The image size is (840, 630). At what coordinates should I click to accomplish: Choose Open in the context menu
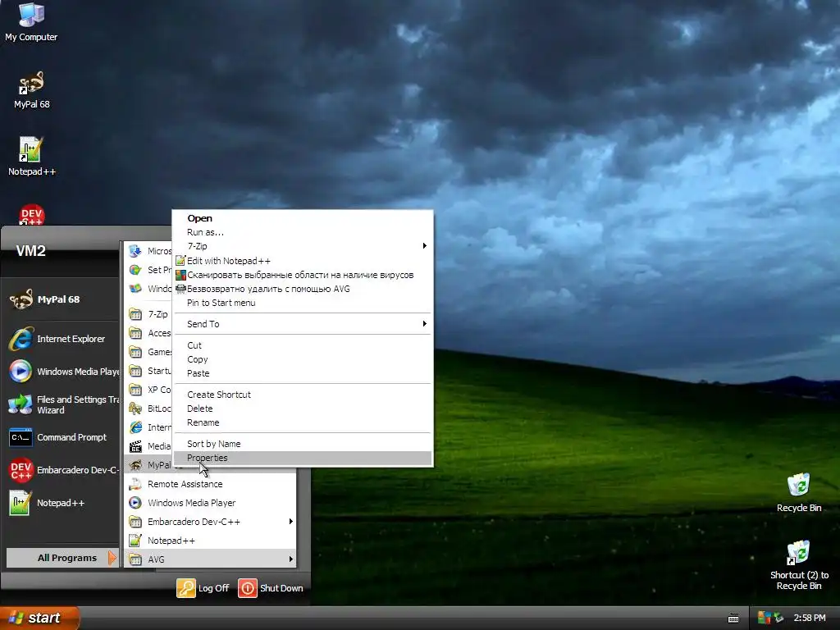(x=303, y=218)
